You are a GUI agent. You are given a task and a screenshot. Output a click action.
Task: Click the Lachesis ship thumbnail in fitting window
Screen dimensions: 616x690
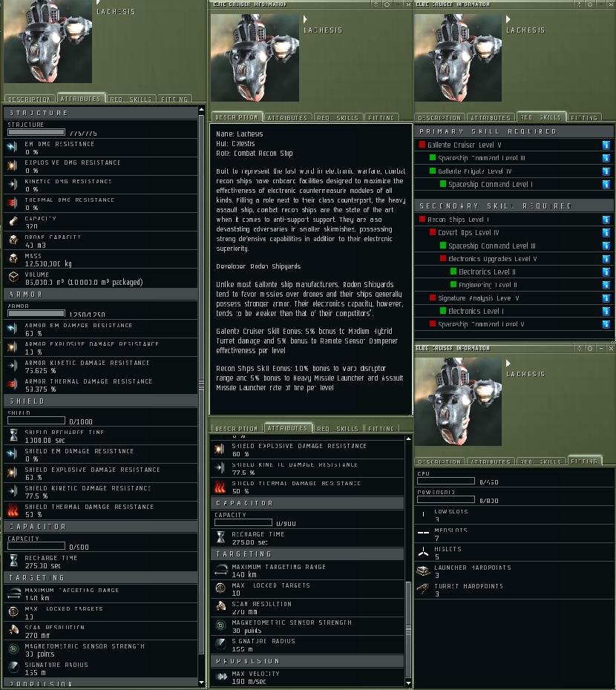(458, 401)
